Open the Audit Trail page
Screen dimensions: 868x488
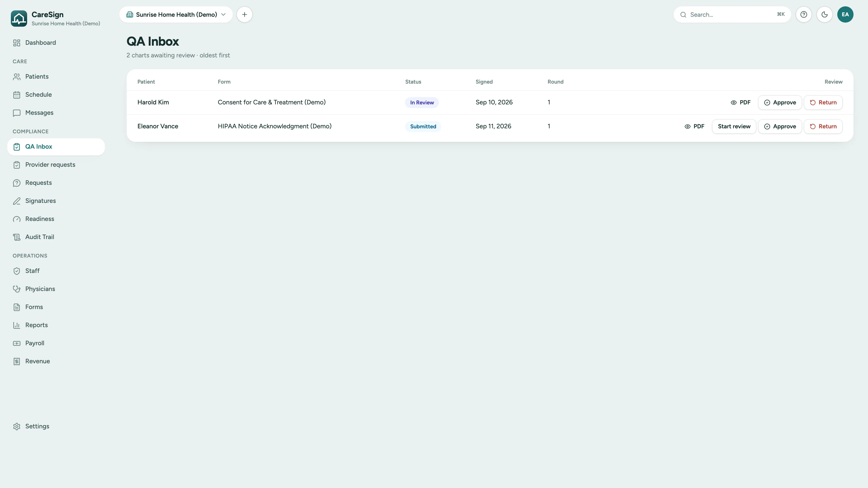pos(56,237)
